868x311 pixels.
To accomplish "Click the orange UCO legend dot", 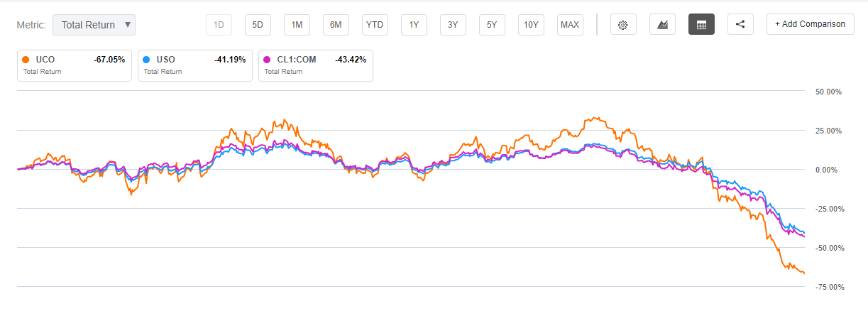I will [26, 60].
